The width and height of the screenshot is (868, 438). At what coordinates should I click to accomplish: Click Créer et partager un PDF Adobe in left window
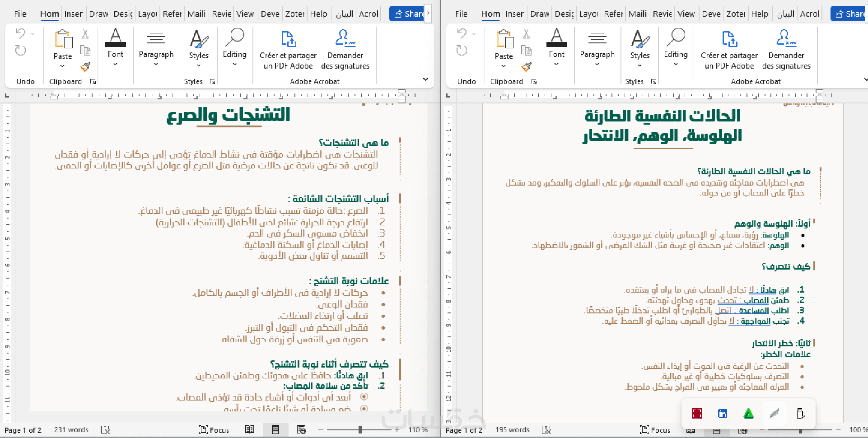(x=288, y=49)
